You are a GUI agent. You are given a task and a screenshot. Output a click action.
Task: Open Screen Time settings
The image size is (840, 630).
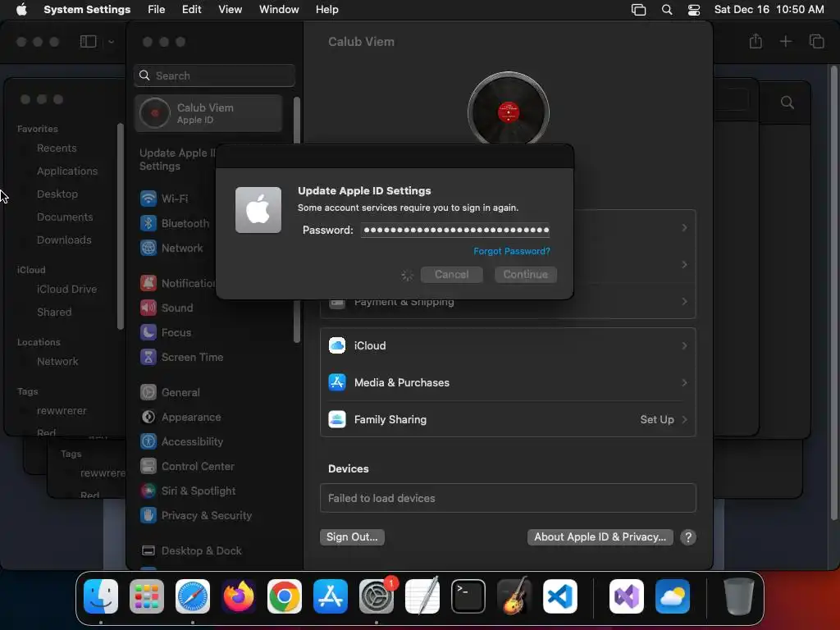[x=181, y=358]
